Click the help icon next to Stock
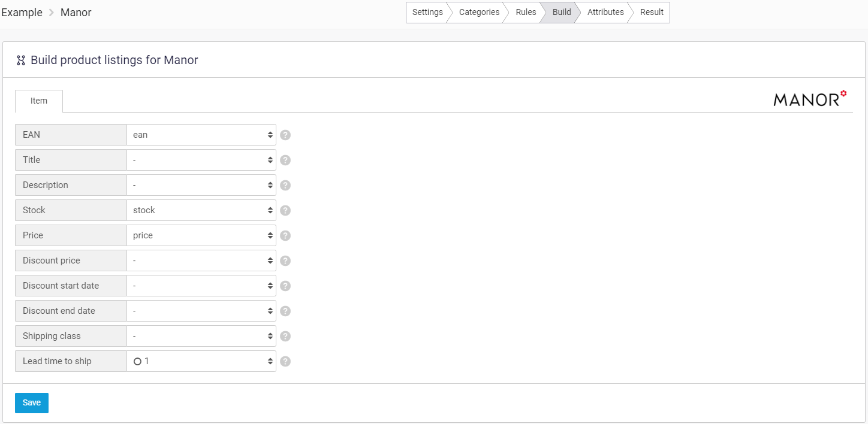Image resolution: width=868 pixels, height=424 pixels. (x=285, y=210)
